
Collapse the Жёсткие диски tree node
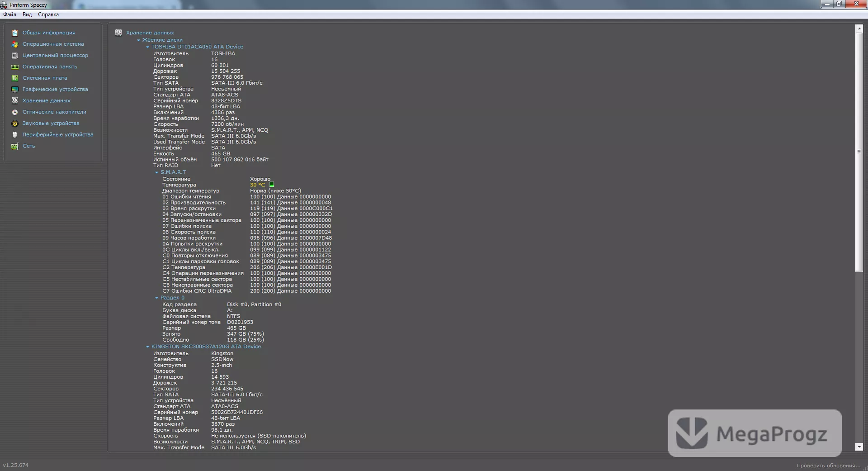139,40
